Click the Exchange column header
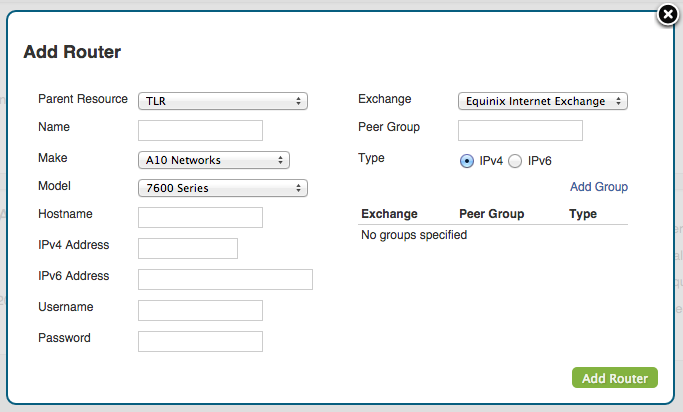This screenshot has width=683, height=412. (x=389, y=214)
